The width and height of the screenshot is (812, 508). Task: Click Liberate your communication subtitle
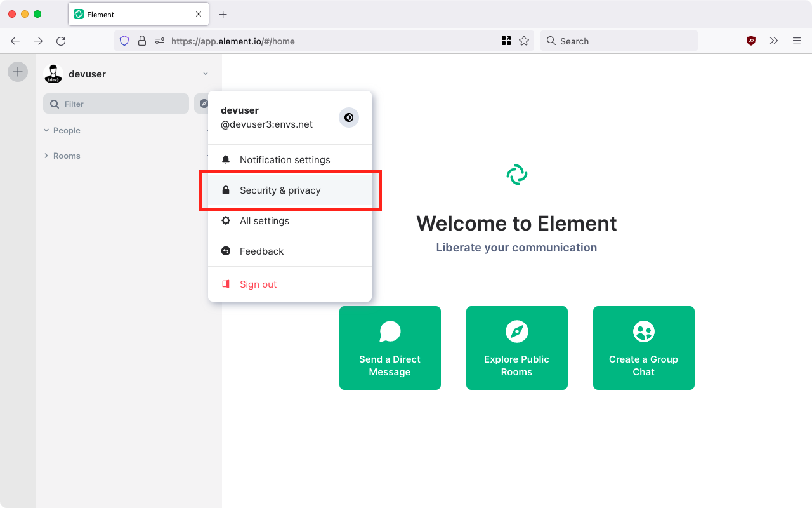click(x=516, y=248)
